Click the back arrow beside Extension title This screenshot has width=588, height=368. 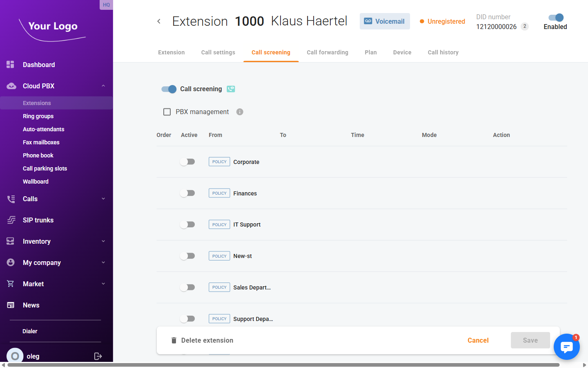click(159, 21)
